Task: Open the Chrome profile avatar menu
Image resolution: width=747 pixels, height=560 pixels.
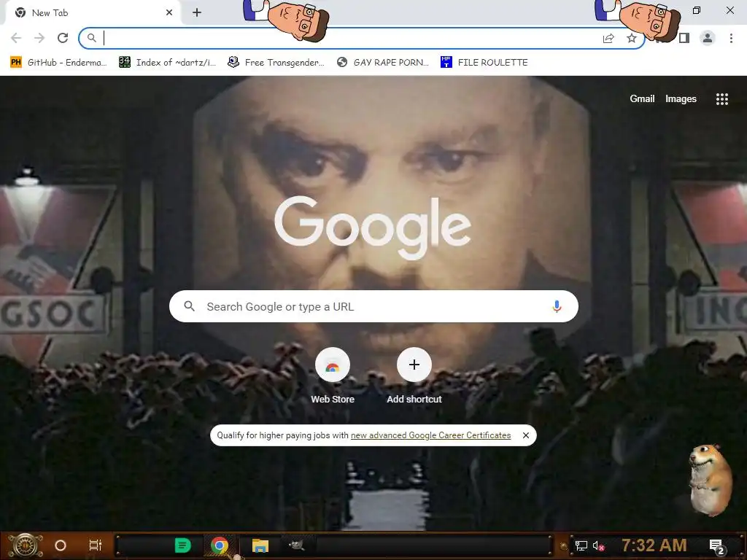Action: tap(708, 38)
